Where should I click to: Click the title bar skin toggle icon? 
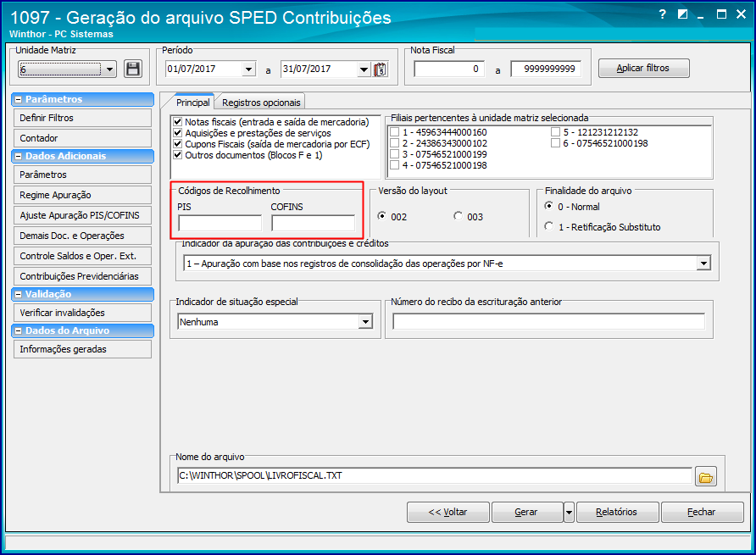[x=682, y=14]
